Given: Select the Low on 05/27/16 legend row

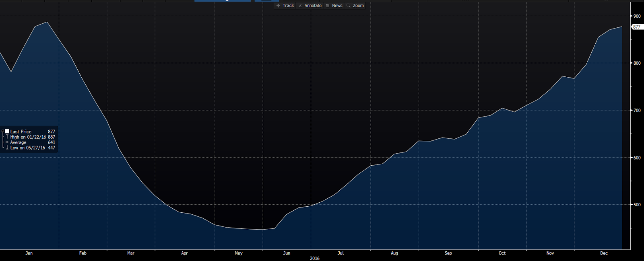Looking at the screenshot, I should (x=30, y=148).
